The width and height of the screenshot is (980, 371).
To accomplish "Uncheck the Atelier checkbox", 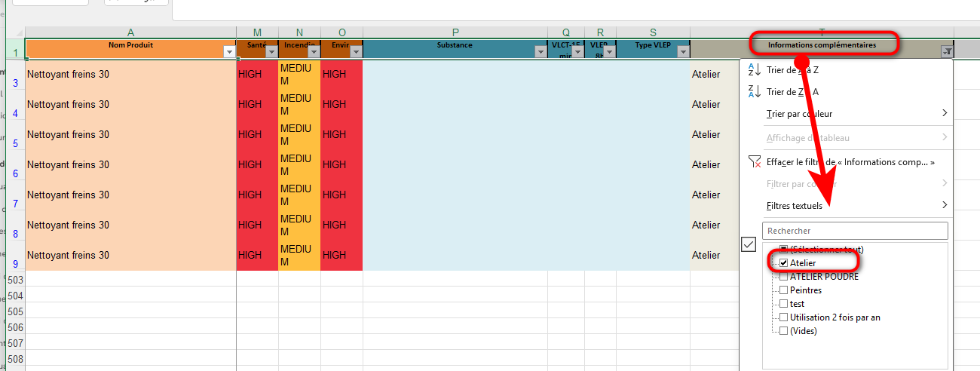I will pos(784,263).
